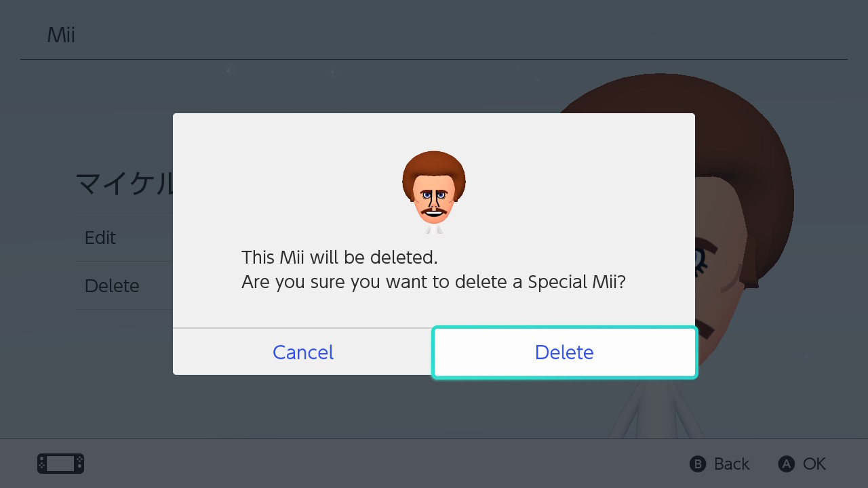868x488 pixels.
Task: Click the Mii page title in the header
Action: coord(61,35)
